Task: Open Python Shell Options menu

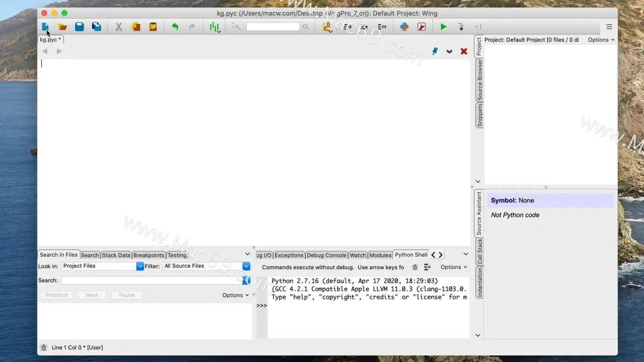Action: pos(453,267)
